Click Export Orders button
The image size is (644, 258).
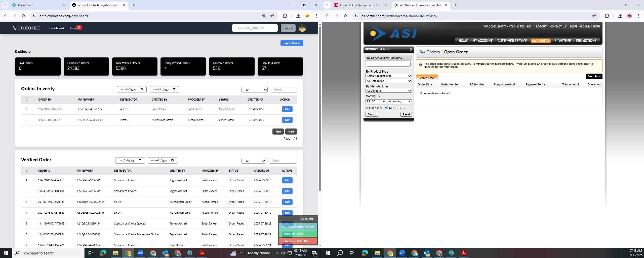292,43
